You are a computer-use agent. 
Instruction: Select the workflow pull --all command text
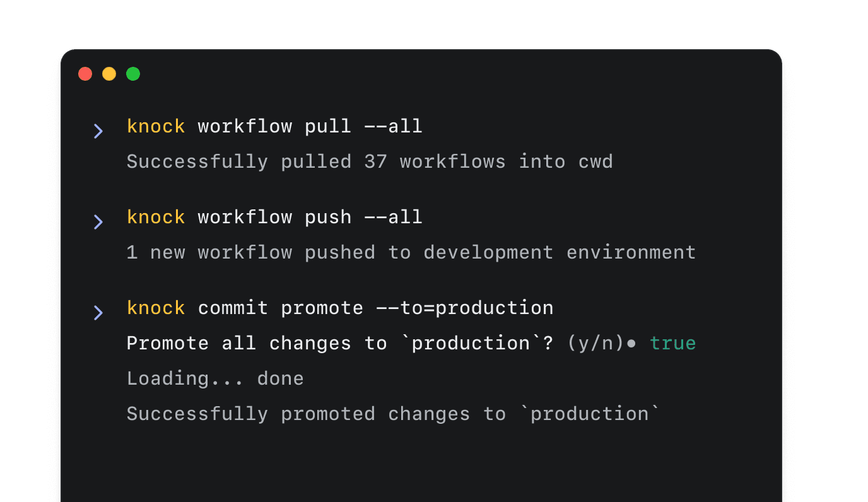pyautogui.click(x=309, y=125)
